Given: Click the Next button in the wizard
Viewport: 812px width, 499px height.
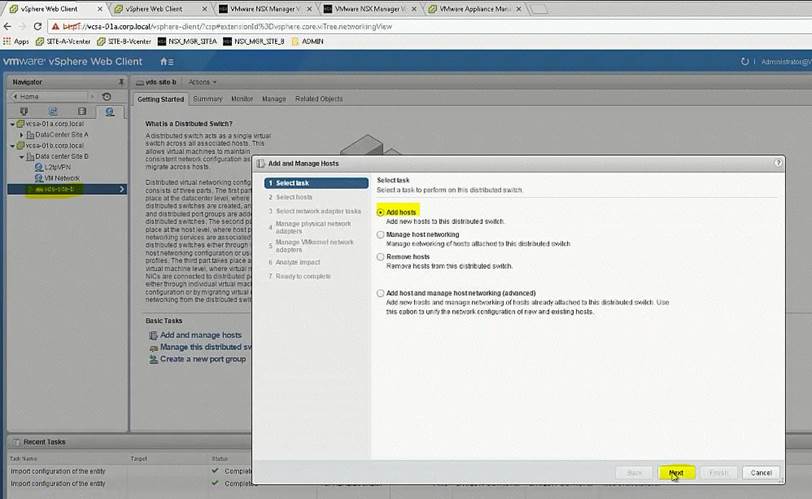Looking at the screenshot, I should click(676, 472).
